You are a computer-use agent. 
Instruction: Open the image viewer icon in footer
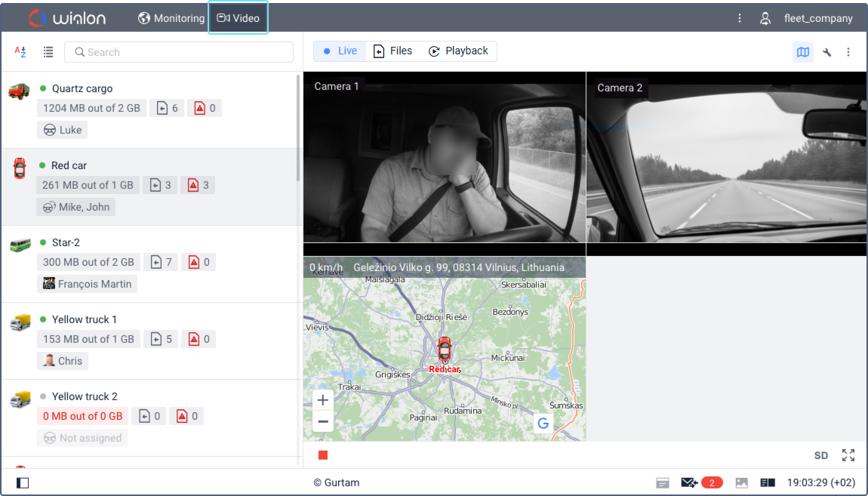(x=742, y=482)
